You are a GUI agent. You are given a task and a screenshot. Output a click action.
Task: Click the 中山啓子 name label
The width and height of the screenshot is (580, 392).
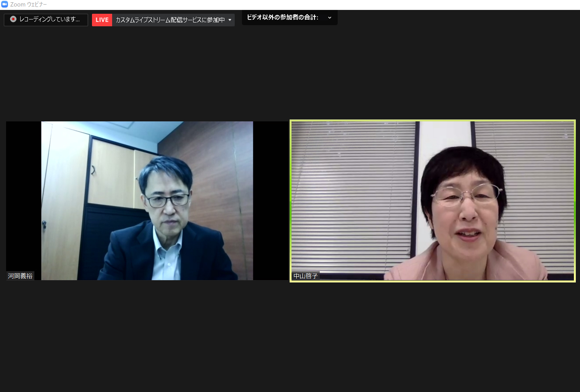[x=306, y=276]
